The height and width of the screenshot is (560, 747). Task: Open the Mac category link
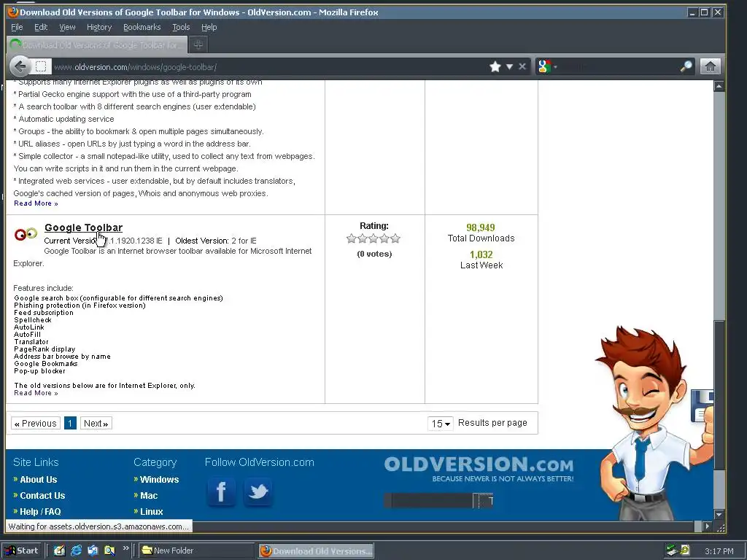coord(149,495)
